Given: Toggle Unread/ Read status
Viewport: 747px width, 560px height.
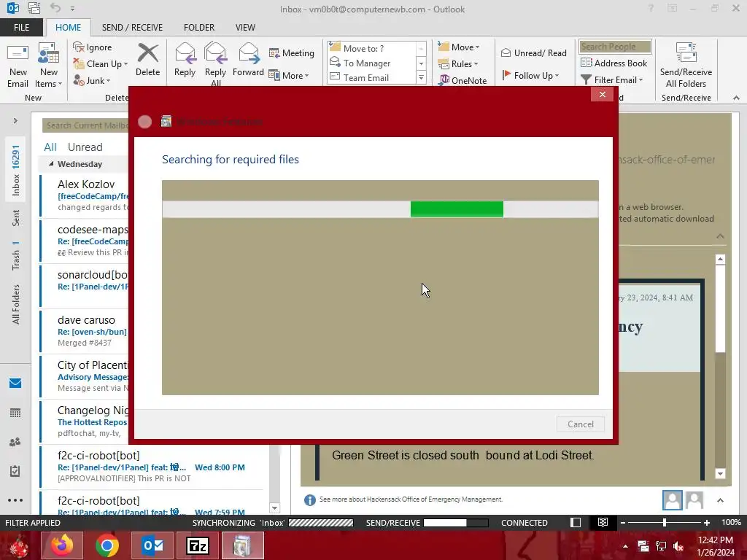Looking at the screenshot, I should pyautogui.click(x=533, y=52).
